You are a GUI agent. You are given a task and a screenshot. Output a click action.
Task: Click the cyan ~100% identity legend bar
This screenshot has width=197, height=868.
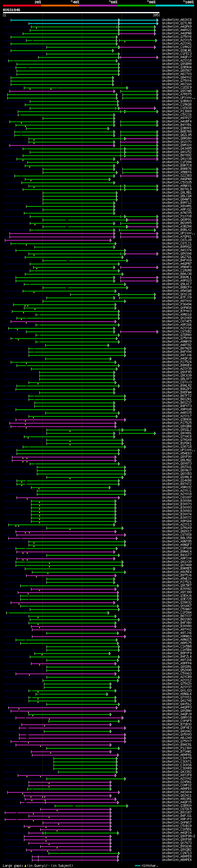click(x=175, y=6)
